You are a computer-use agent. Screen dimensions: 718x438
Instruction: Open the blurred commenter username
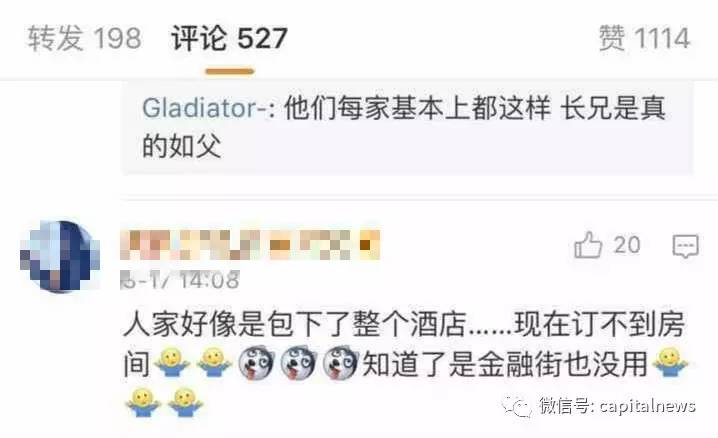pos(250,245)
